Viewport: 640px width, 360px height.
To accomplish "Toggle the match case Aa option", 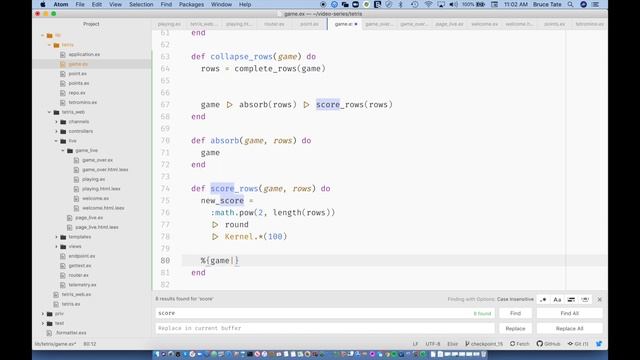I will 557,300.
